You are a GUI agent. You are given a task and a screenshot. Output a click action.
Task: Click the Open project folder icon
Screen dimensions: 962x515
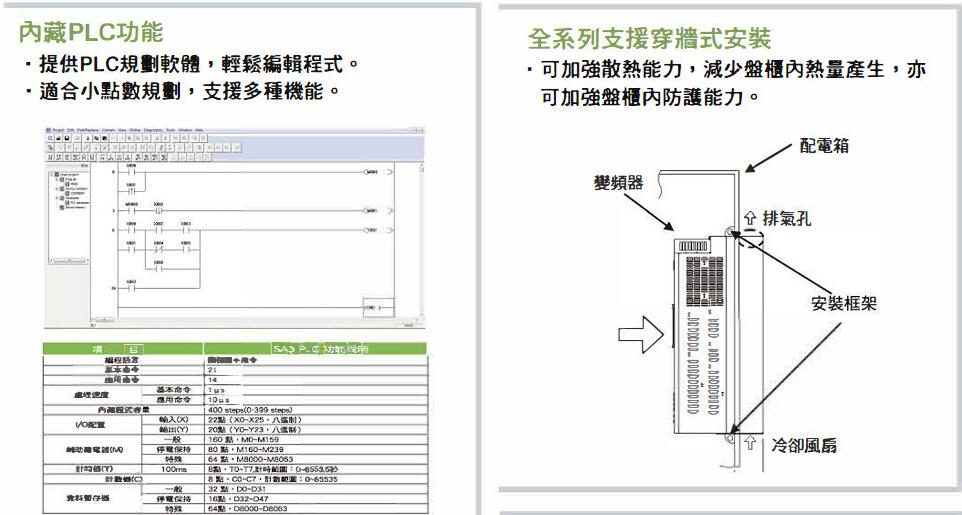[56, 138]
